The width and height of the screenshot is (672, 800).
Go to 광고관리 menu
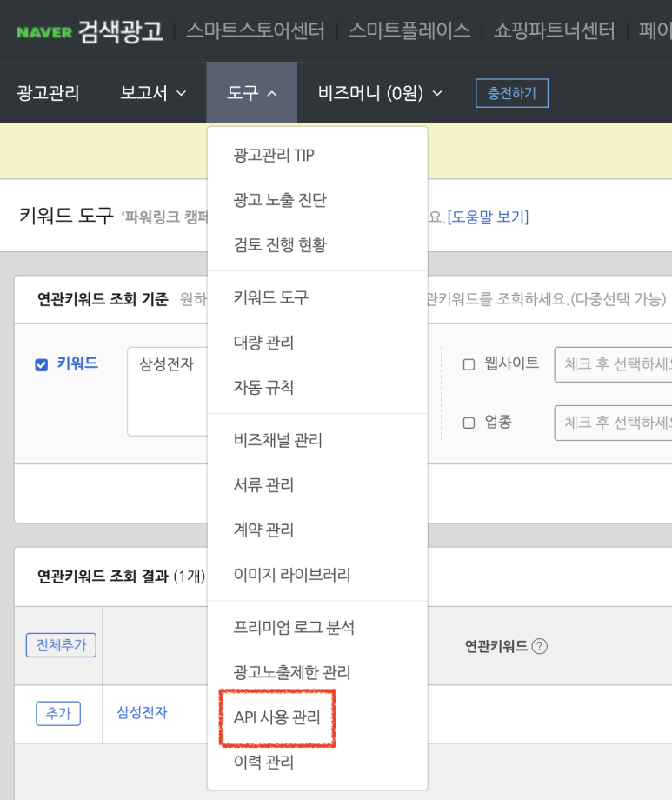point(48,93)
